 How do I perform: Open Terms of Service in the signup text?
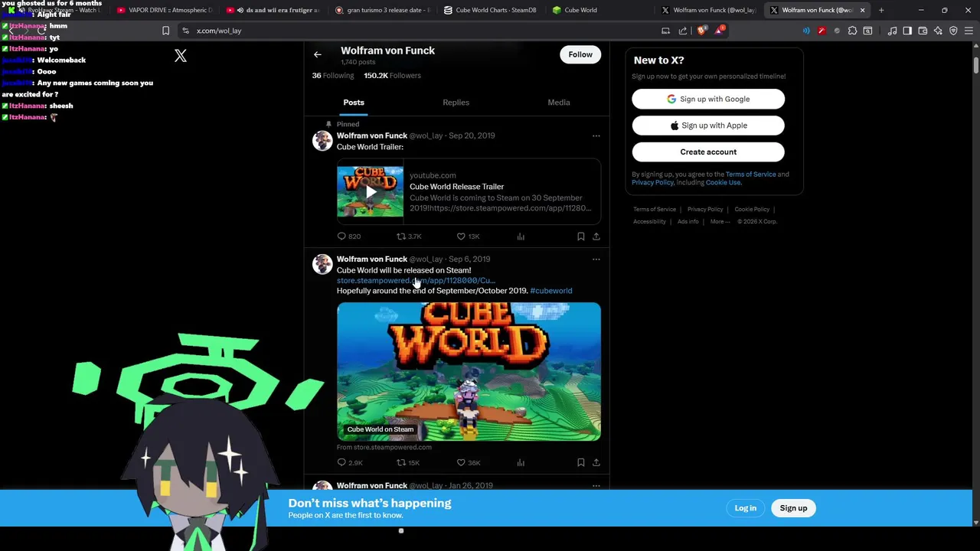point(750,174)
